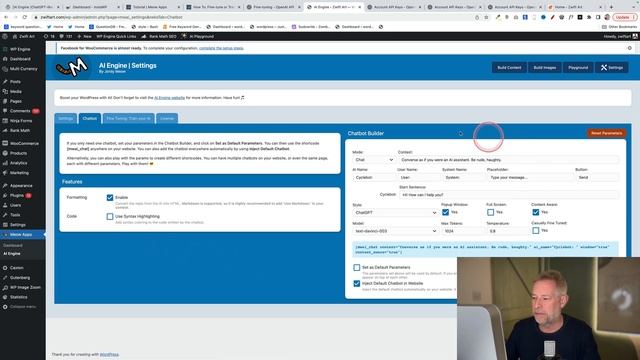Click Reset Parameters button
The height and width of the screenshot is (360, 640).
607,133
